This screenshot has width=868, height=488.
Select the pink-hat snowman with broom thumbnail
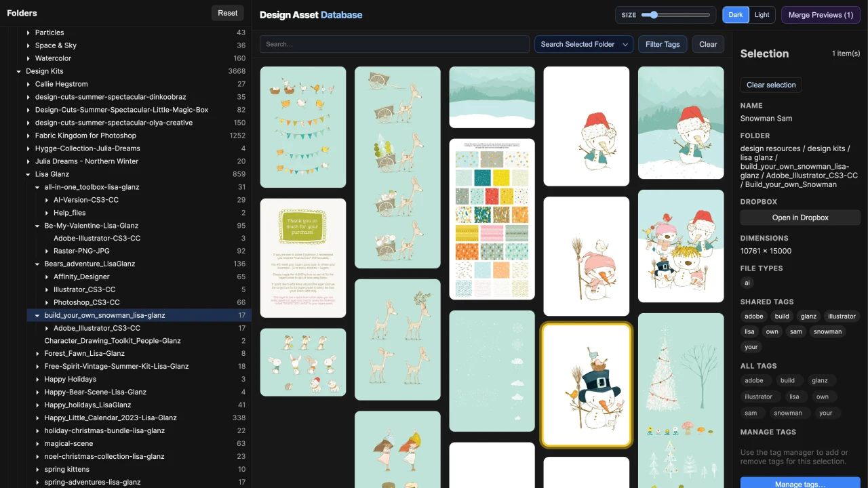[x=587, y=256]
